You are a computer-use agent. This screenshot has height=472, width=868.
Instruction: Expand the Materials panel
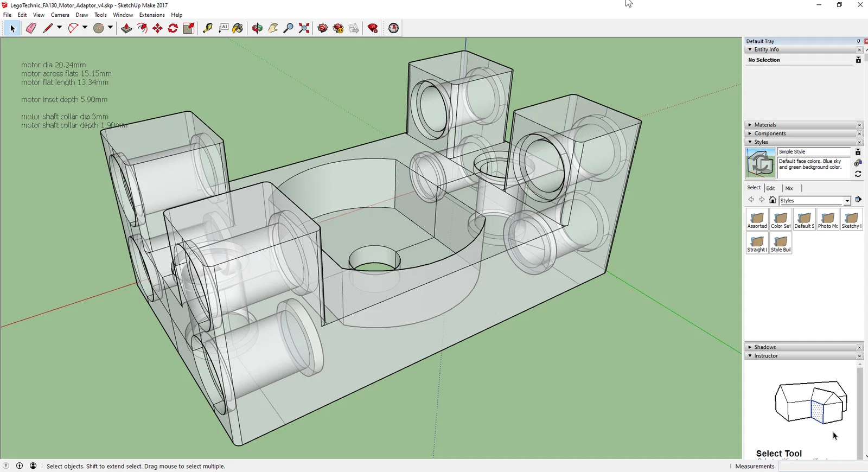pyautogui.click(x=765, y=125)
